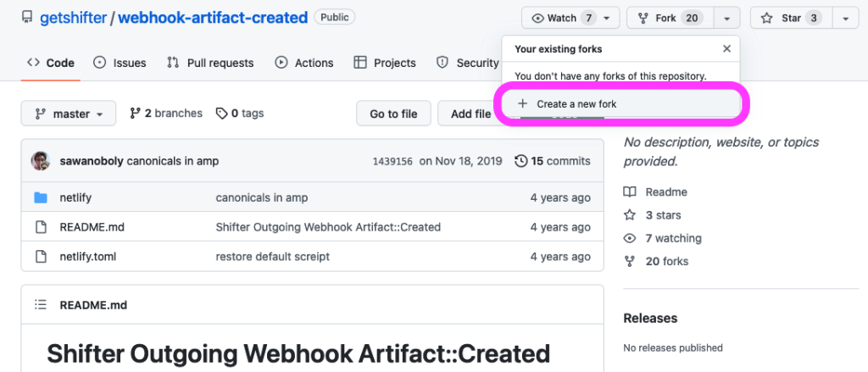Click the README.md file icon in list

coord(41,227)
